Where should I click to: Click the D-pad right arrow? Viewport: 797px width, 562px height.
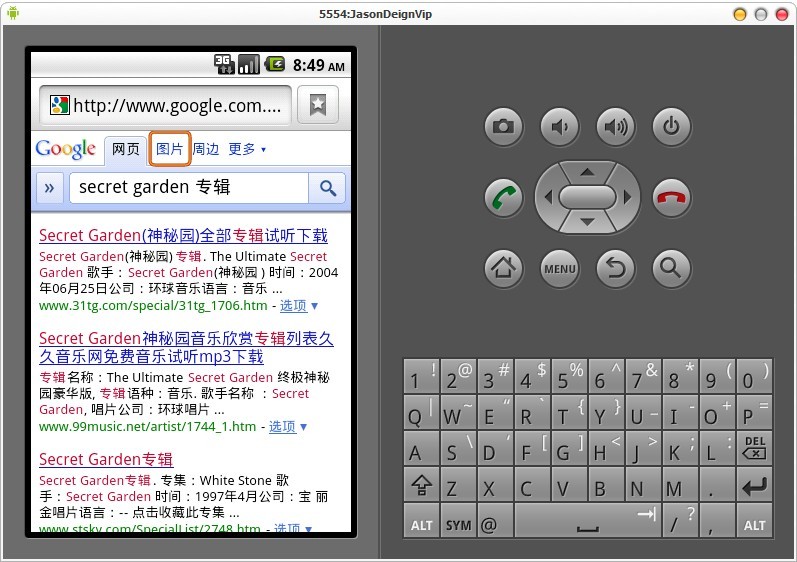[x=627, y=197]
